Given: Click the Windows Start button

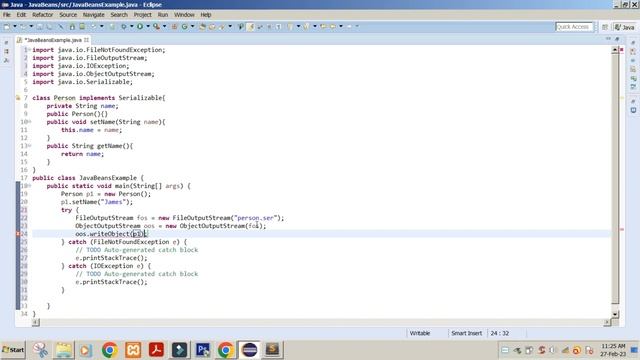Looking at the screenshot, I should tap(13, 350).
